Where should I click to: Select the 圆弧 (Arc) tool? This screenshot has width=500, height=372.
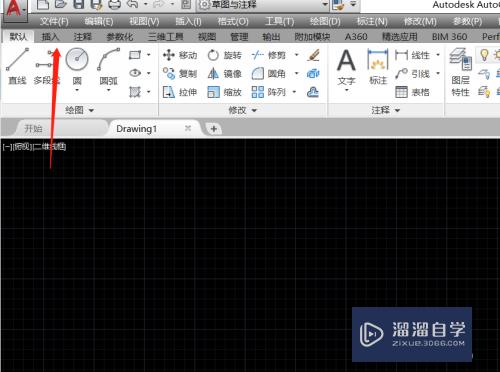point(109,67)
